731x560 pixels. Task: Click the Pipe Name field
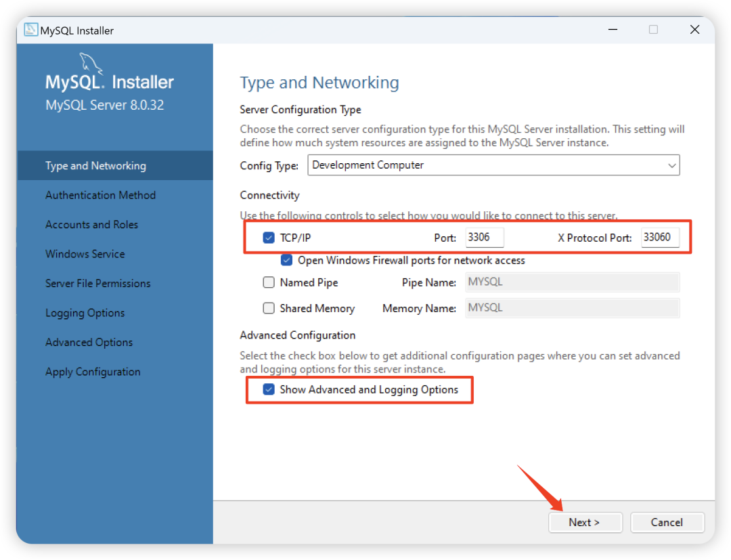click(572, 282)
